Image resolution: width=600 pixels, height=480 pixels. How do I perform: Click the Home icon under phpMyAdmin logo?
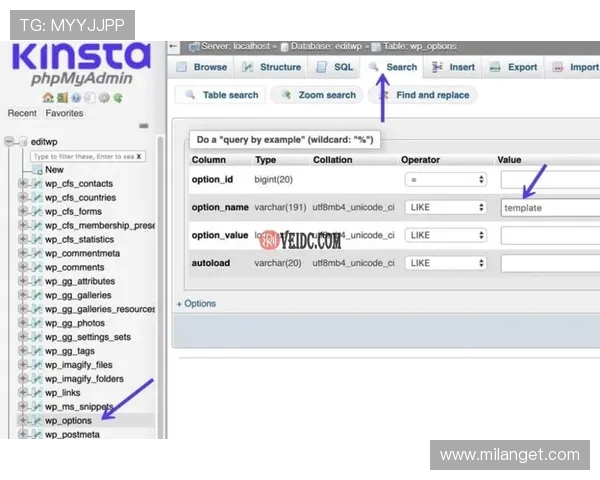click(48, 97)
